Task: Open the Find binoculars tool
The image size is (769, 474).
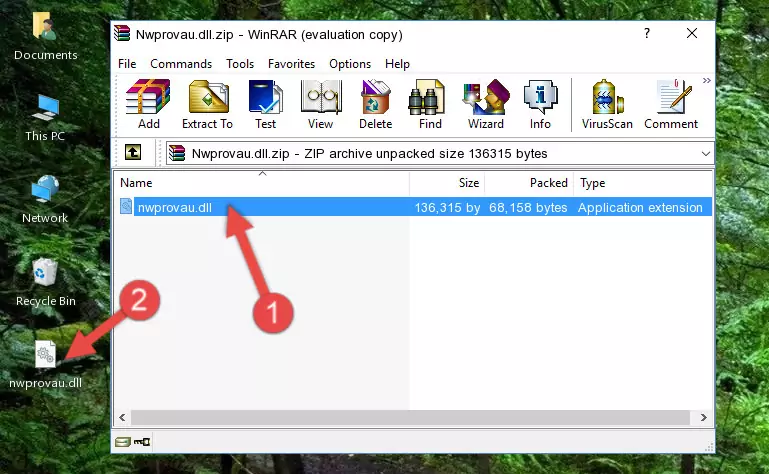Action: pyautogui.click(x=430, y=104)
